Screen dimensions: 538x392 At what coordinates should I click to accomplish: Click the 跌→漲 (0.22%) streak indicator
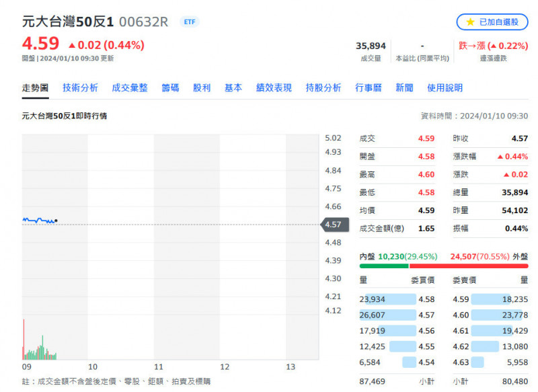493,46
